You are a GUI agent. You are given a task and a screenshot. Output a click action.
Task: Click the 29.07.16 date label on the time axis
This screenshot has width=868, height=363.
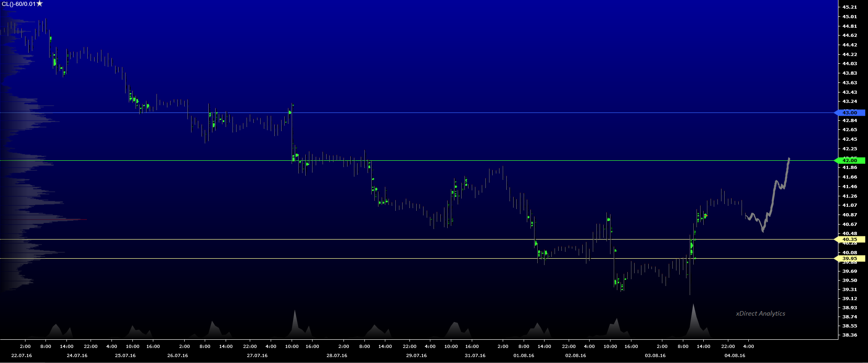(x=416, y=355)
